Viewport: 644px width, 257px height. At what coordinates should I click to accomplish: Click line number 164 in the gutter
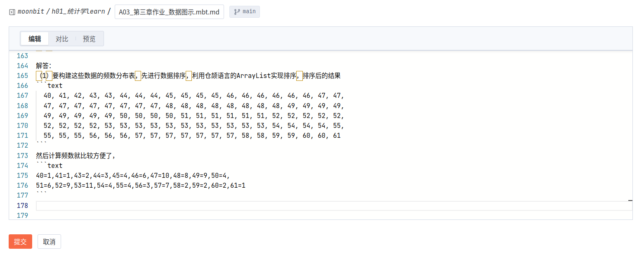(23, 66)
